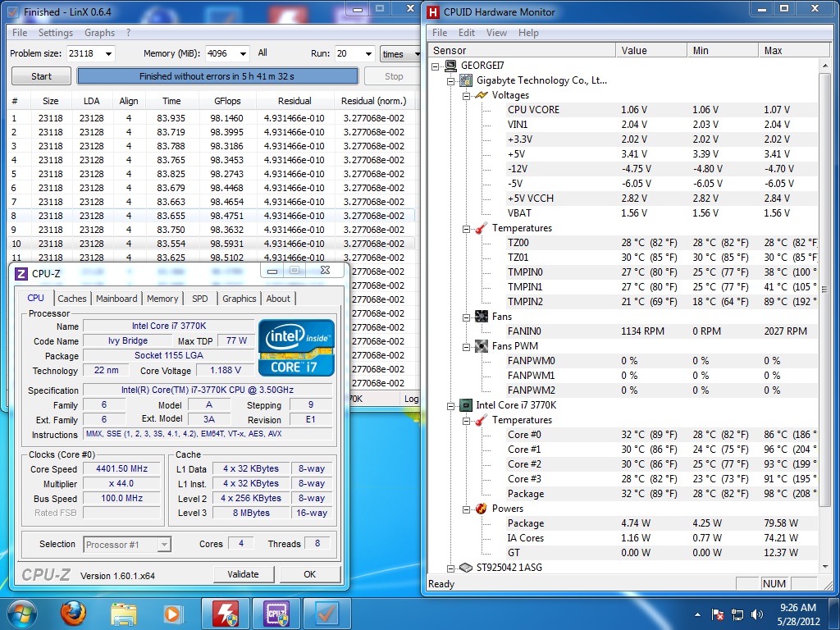Click the CPU-Z Validate button
The image size is (840, 630).
(243, 574)
